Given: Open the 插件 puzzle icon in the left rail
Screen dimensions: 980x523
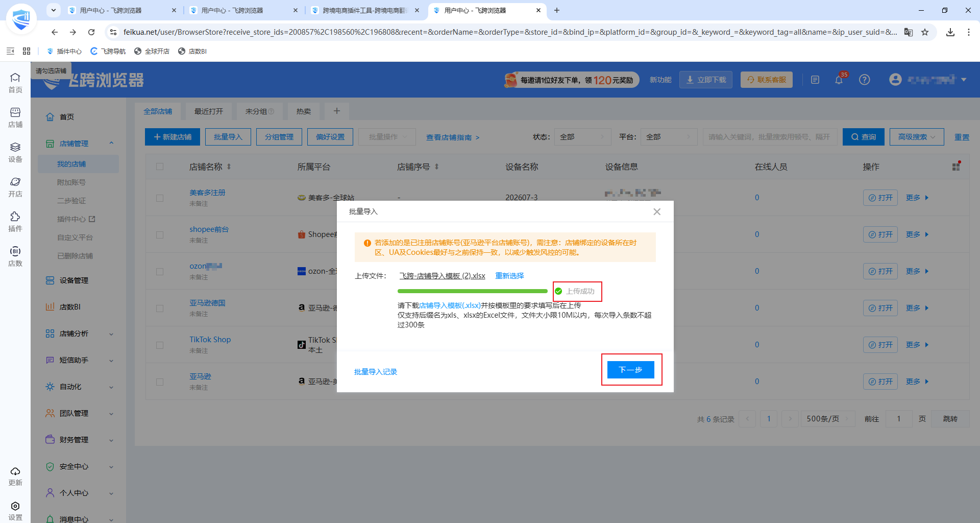Looking at the screenshot, I should coord(15,222).
